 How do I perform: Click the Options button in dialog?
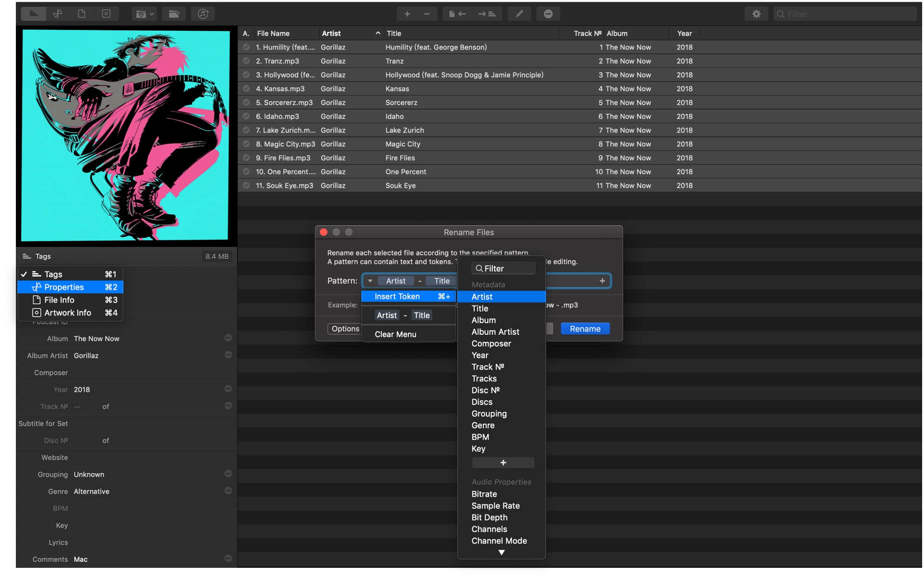click(x=345, y=329)
